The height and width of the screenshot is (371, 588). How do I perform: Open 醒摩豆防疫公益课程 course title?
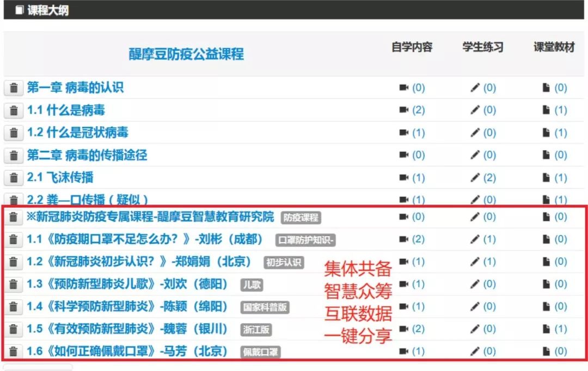point(186,54)
